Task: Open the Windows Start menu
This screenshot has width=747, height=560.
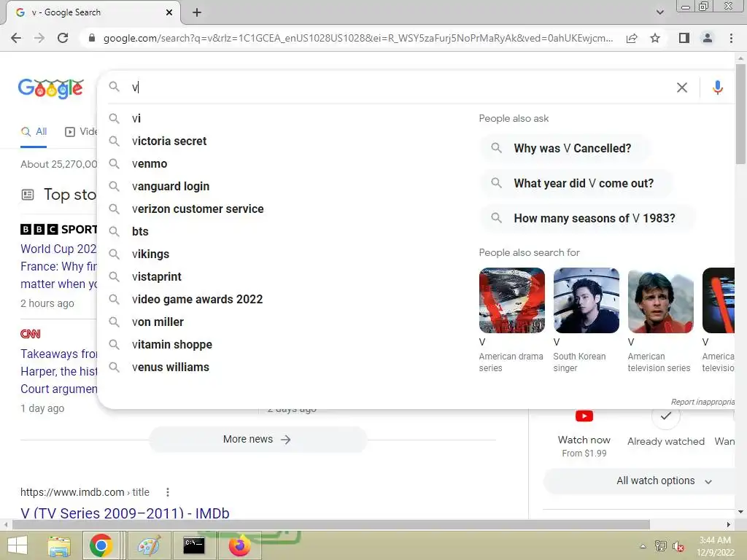Action: tap(18, 545)
